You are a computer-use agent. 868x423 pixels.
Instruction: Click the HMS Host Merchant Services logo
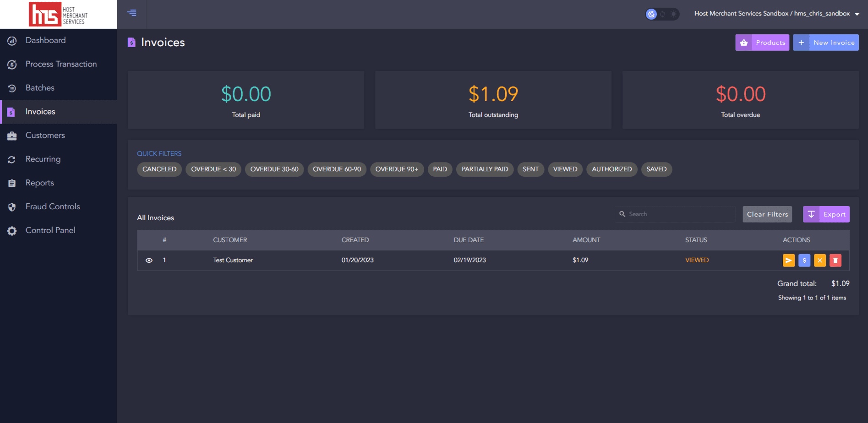[58, 14]
